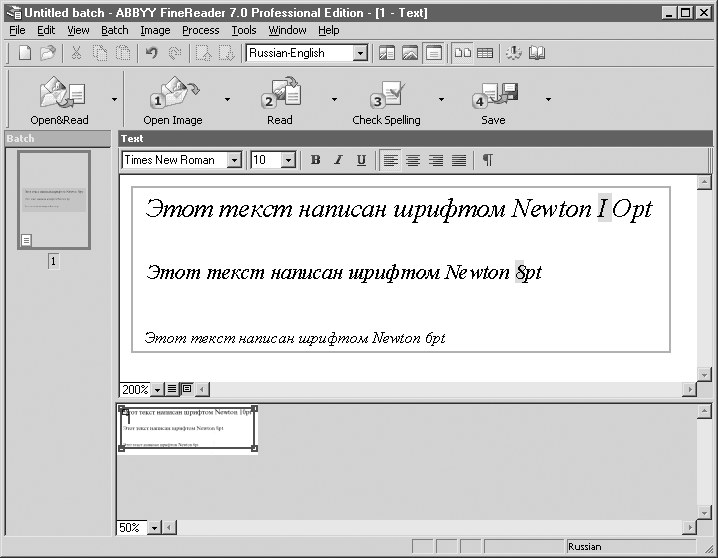Image resolution: width=718 pixels, height=558 pixels.
Task: Expand the Check Spelling options arrow
Action: pos(441,99)
